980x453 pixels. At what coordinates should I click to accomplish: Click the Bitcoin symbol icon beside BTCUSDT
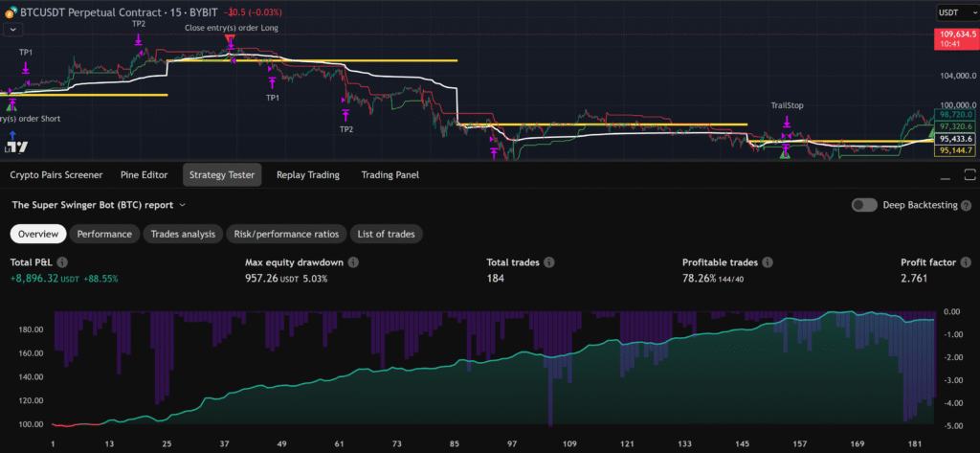pyautogui.click(x=11, y=11)
